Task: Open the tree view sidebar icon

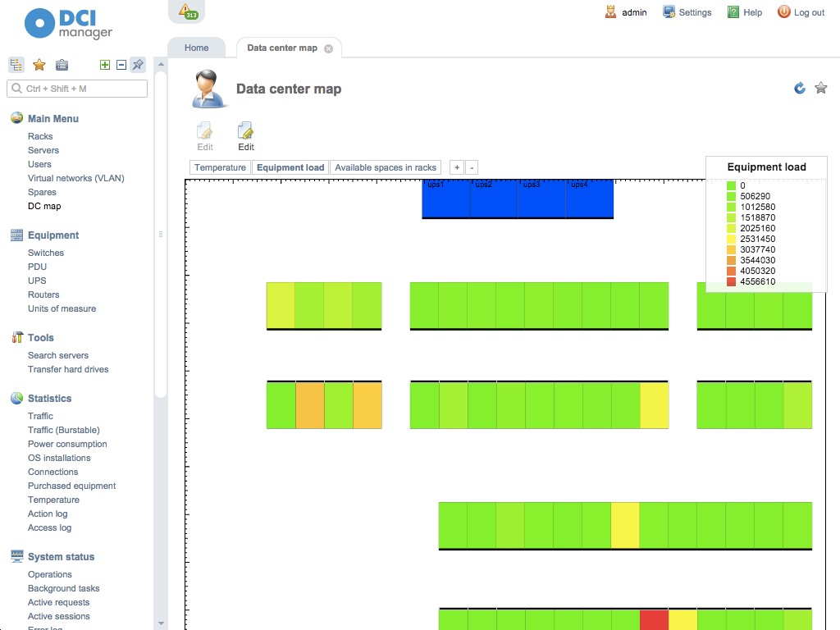Action: (16, 64)
